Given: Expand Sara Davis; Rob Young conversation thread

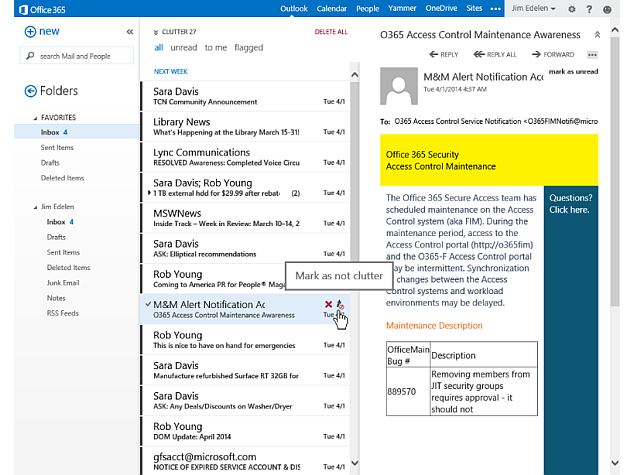Looking at the screenshot, I should pos(149,193).
